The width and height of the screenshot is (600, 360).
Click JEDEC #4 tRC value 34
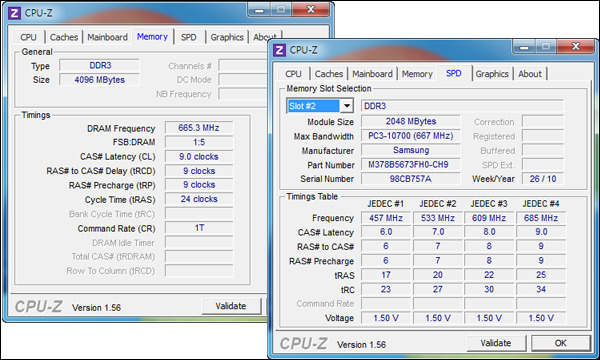(x=541, y=289)
